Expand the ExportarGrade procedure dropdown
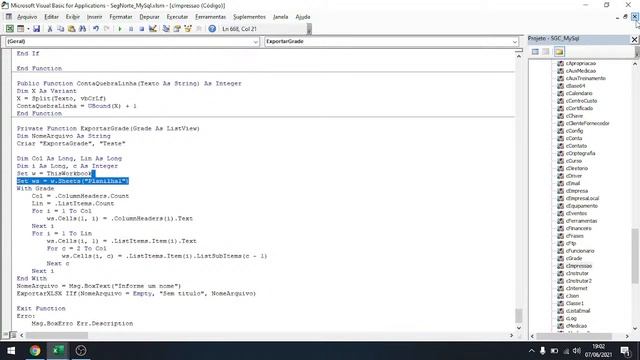 click(x=515, y=42)
